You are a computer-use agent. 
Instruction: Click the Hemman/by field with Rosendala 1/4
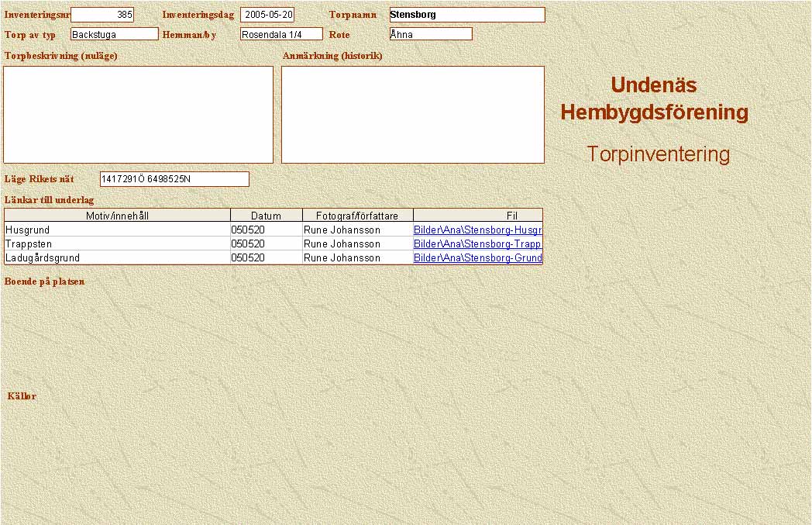(280, 34)
